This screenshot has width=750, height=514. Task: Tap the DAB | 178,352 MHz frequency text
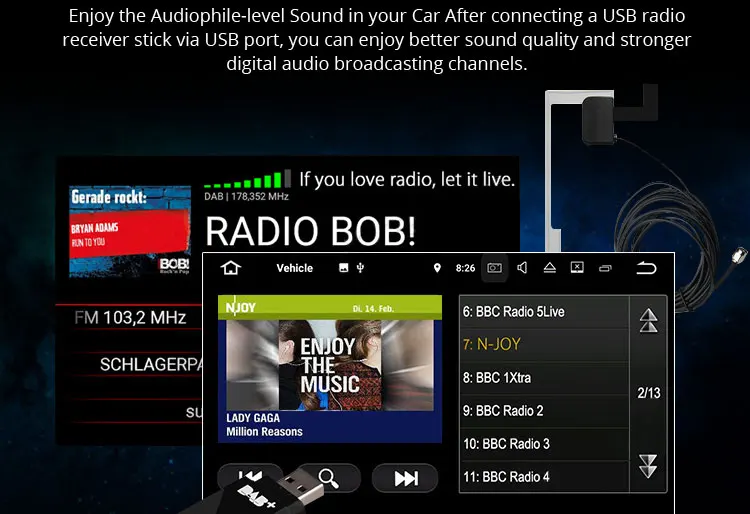coord(246,197)
